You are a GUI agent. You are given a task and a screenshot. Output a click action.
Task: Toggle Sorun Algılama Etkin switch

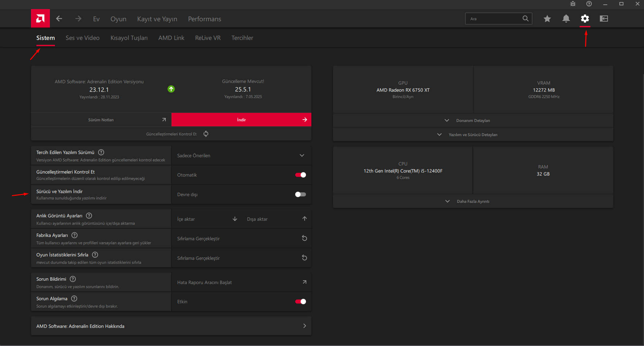(x=301, y=302)
